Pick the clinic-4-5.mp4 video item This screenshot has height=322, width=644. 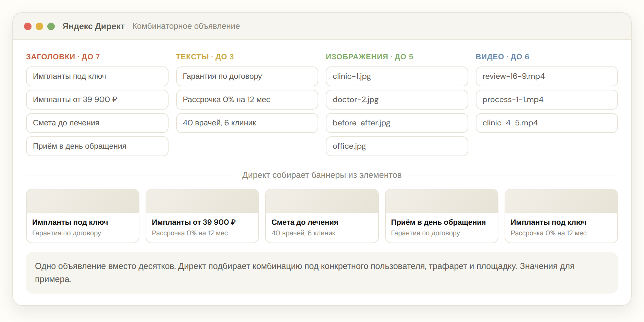coord(547,123)
